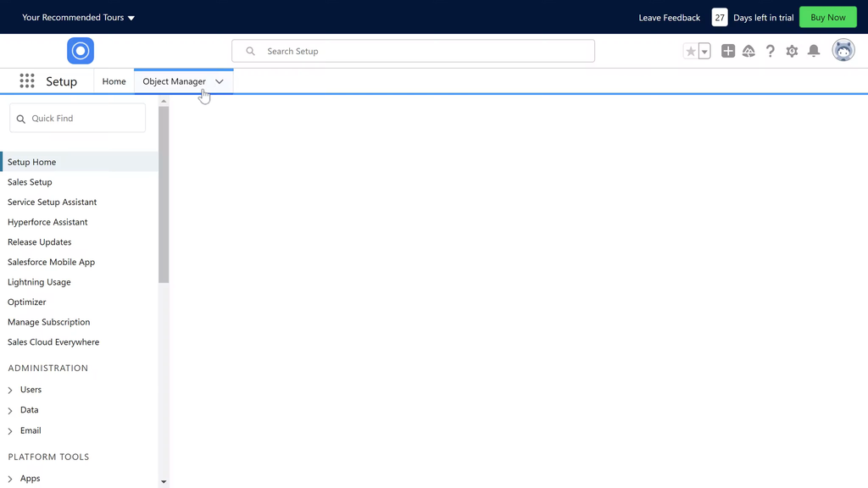Click the Salesforce Setup logo icon

(x=81, y=51)
